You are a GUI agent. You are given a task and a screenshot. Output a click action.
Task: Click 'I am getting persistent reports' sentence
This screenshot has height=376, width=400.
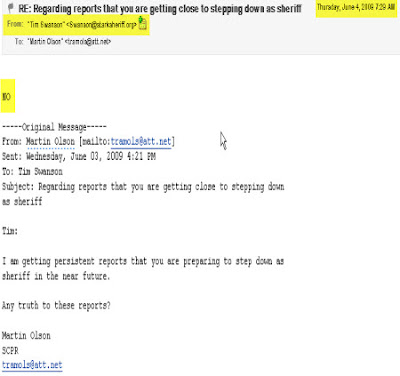coord(143,261)
